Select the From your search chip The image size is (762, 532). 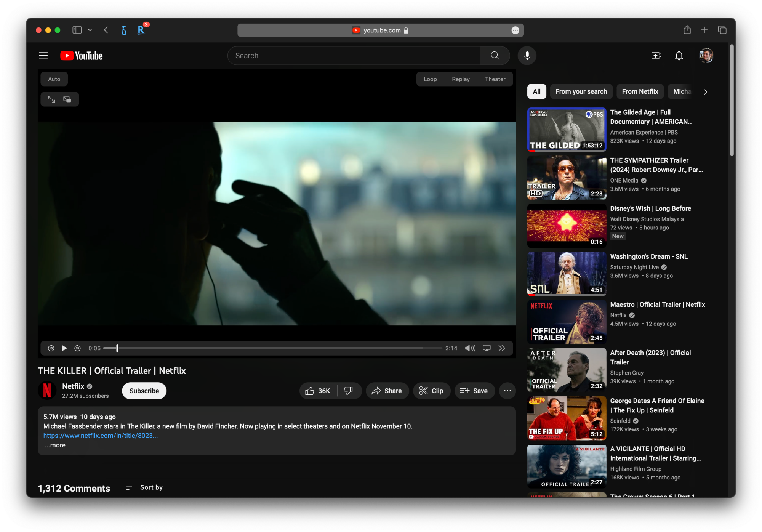click(x=581, y=91)
